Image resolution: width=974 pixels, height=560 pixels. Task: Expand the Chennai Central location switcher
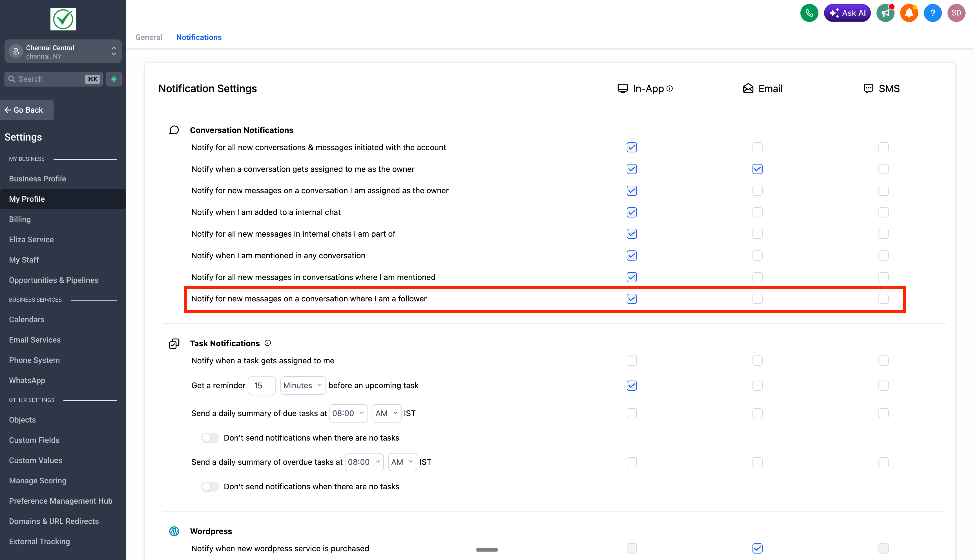pyautogui.click(x=63, y=52)
